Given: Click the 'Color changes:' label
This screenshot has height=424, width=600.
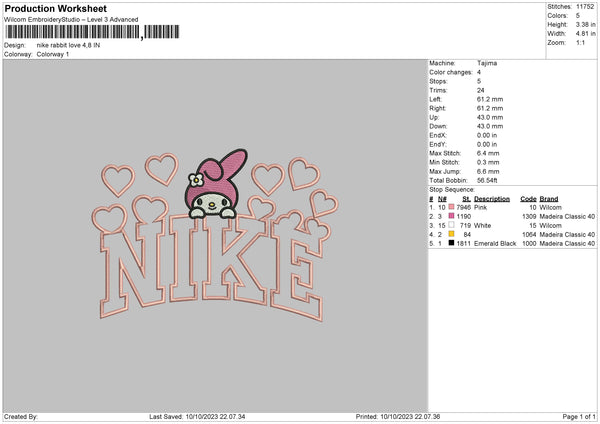Looking at the screenshot, I should coord(451,72).
